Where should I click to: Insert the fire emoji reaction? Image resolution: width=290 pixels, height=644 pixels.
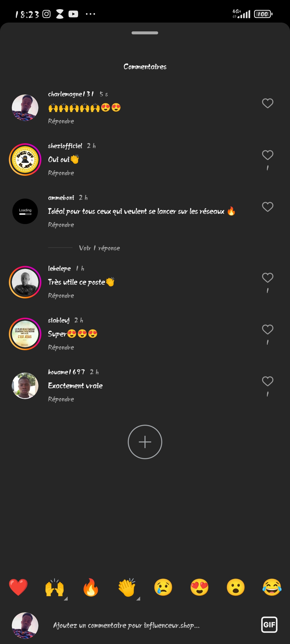[x=91, y=587]
